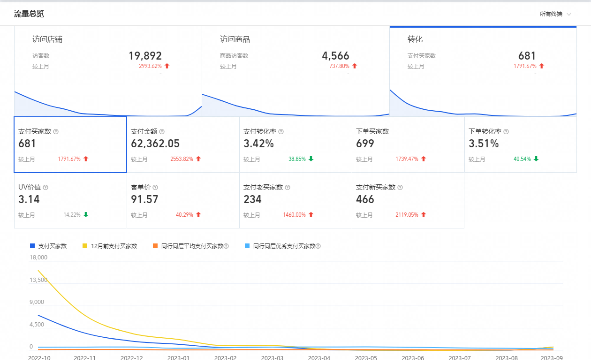The image size is (591, 364).
Task: Switch to the 访问店铺 tab card
Action: click(108, 70)
